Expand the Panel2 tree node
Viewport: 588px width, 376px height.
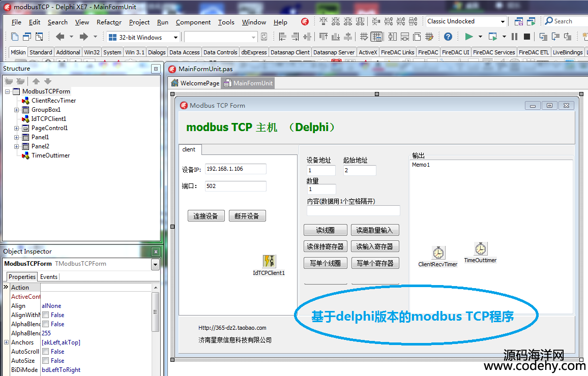click(16, 146)
